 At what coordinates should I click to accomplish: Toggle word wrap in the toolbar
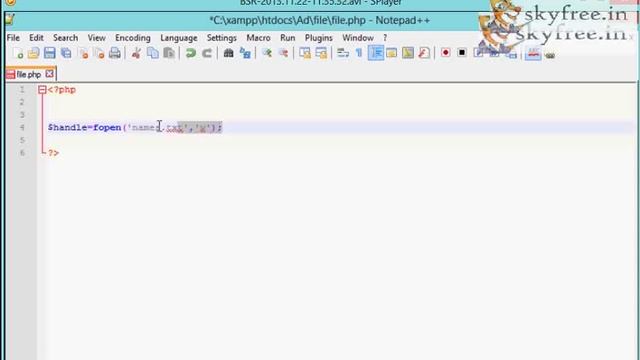[343, 53]
